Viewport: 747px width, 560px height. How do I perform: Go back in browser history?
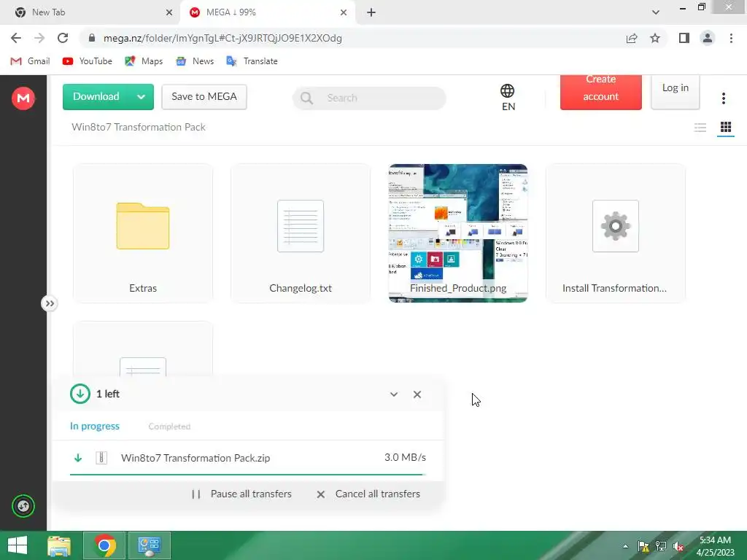[16, 38]
